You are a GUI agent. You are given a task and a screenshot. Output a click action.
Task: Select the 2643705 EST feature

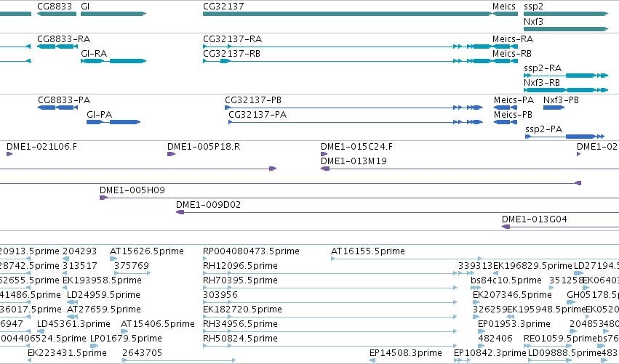pos(179,360)
